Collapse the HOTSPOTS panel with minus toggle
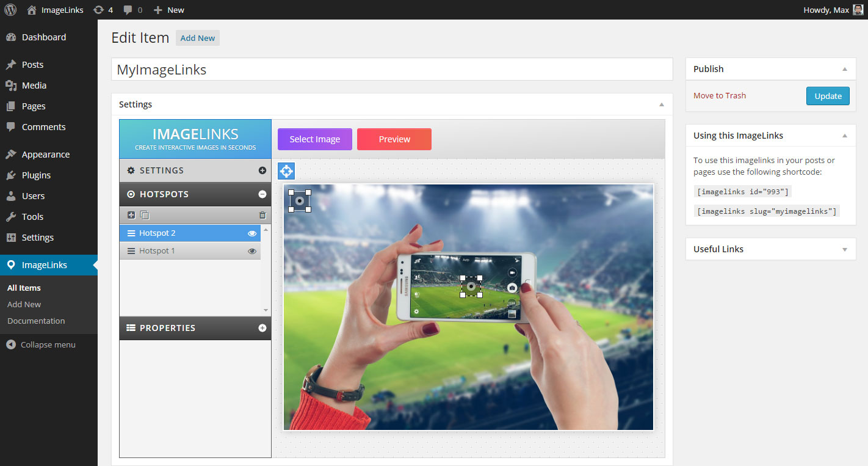This screenshot has width=868, height=466. coord(262,194)
